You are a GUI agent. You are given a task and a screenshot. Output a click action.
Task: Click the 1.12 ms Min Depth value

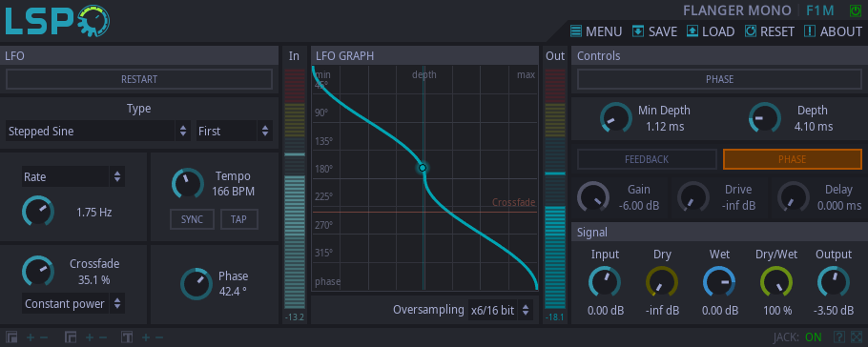click(665, 127)
